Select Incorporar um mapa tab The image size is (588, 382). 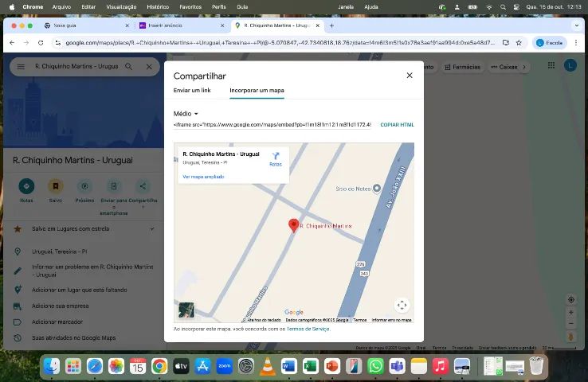click(x=257, y=91)
